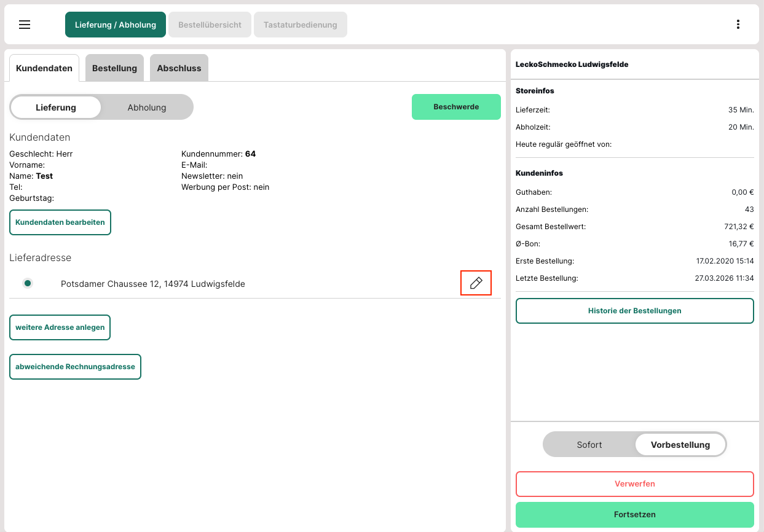Open Tastaturbedienung in top bar
Image resolution: width=764 pixels, height=532 pixels.
pyautogui.click(x=300, y=25)
